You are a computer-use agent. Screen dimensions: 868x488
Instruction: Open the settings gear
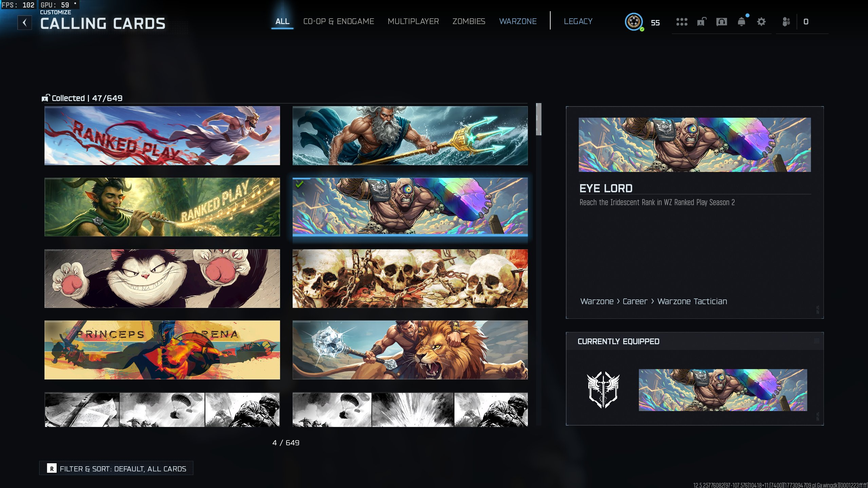pyautogui.click(x=761, y=22)
